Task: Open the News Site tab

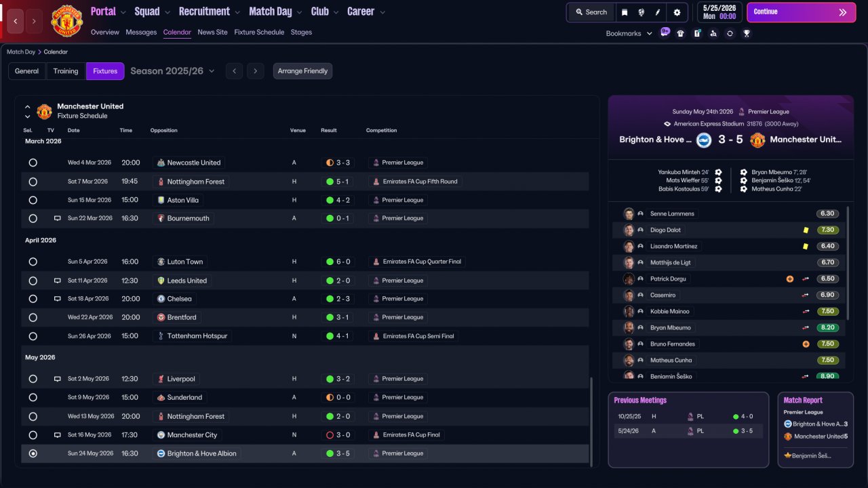Action: coord(213,32)
